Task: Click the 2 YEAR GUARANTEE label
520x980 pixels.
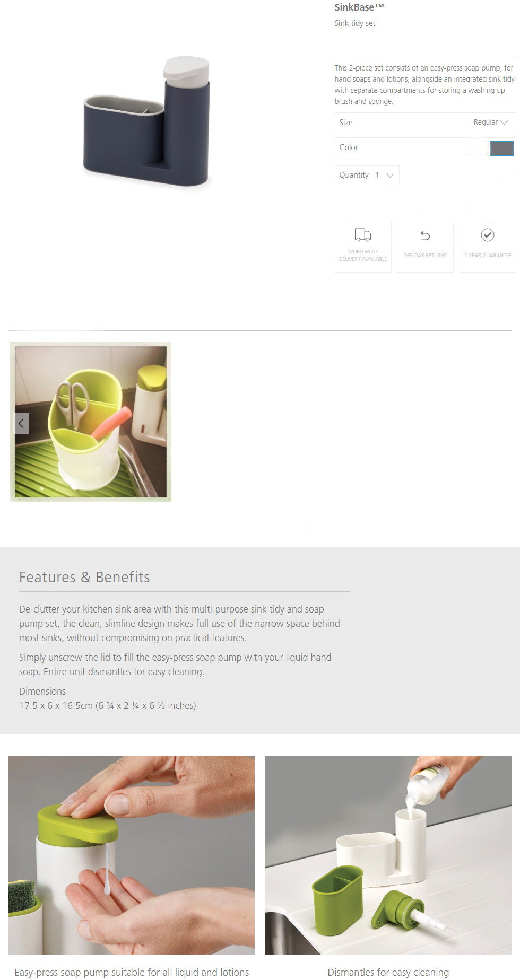Action: click(x=488, y=256)
